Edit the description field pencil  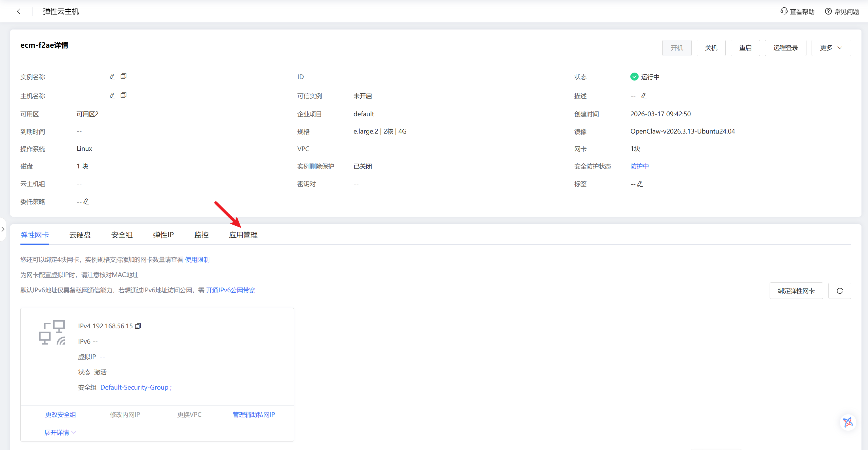pos(644,96)
